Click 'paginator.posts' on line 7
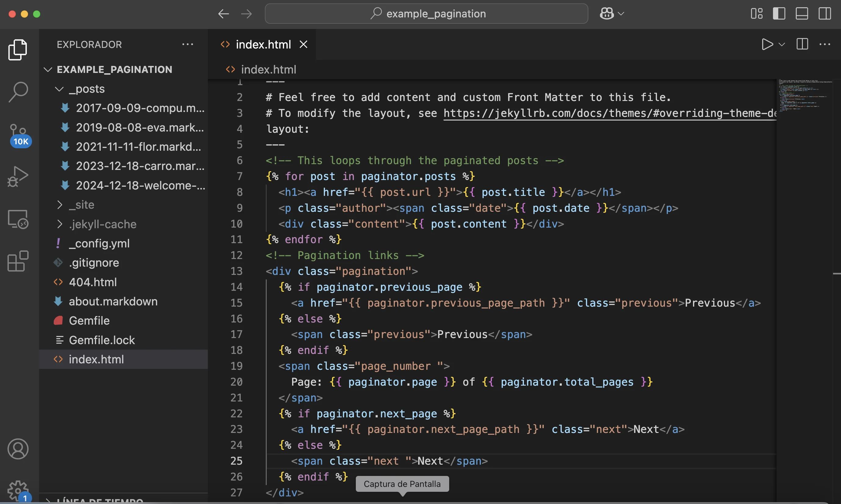The image size is (841, 504). point(408,176)
